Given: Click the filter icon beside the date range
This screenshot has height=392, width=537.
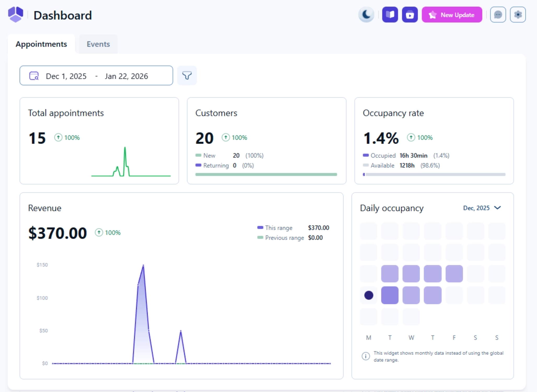Looking at the screenshot, I should [187, 75].
